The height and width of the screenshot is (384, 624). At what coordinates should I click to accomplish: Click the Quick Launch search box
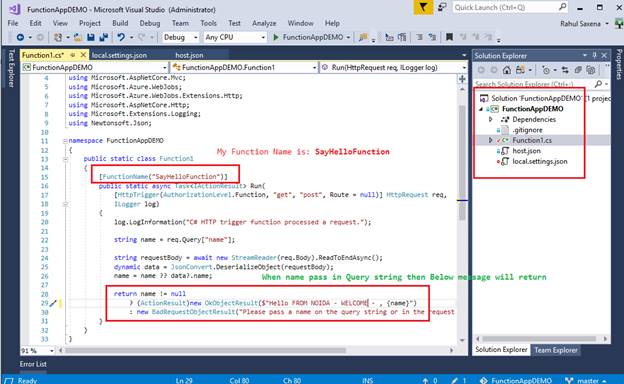point(511,7)
